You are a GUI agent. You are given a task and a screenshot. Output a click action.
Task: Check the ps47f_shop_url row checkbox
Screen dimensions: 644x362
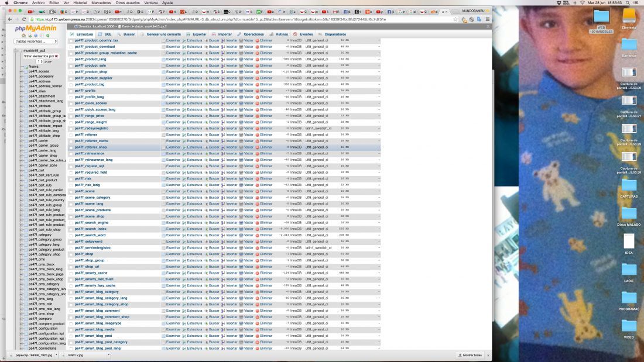[71, 267]
